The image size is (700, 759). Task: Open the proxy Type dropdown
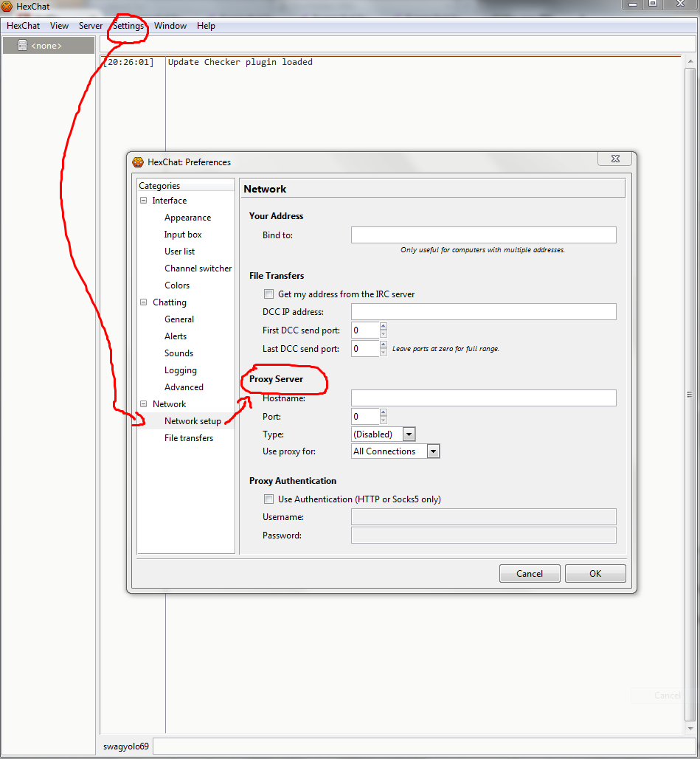[x=409, y=434]
